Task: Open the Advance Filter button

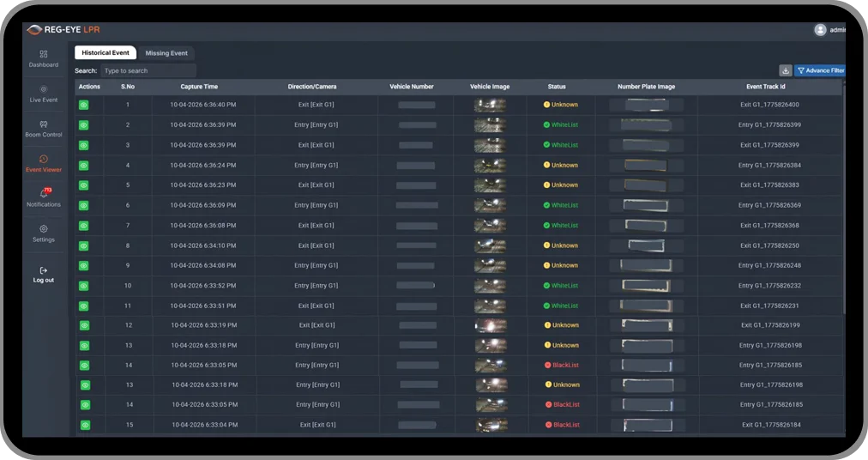Action: pos(820,70)
